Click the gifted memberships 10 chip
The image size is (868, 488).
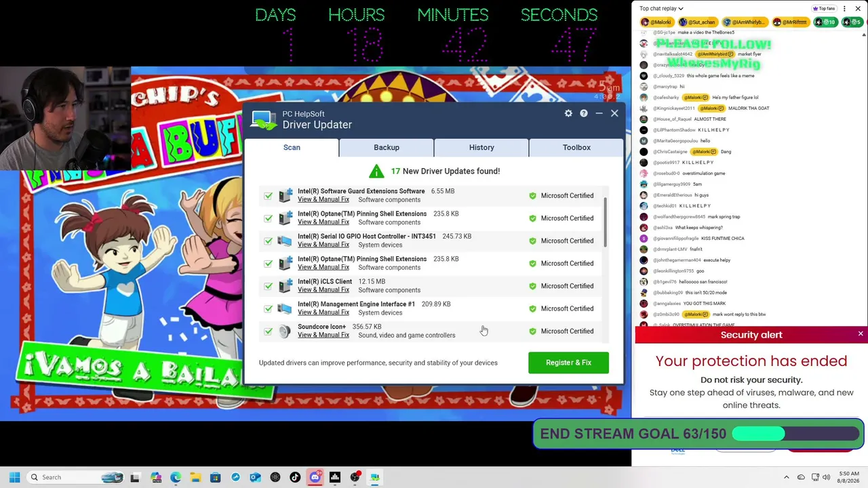pyautogui.click(x=825, y=22)
